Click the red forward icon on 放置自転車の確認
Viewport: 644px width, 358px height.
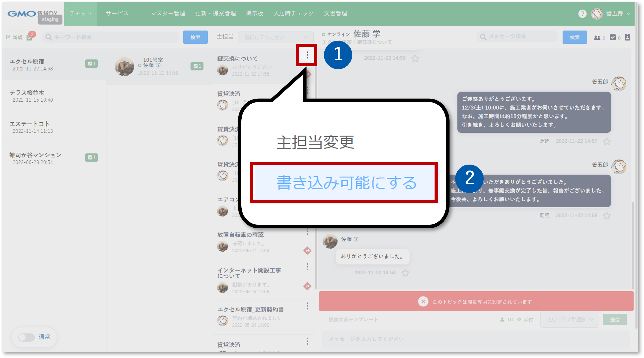pyautogui.click(x=307, y=250)
